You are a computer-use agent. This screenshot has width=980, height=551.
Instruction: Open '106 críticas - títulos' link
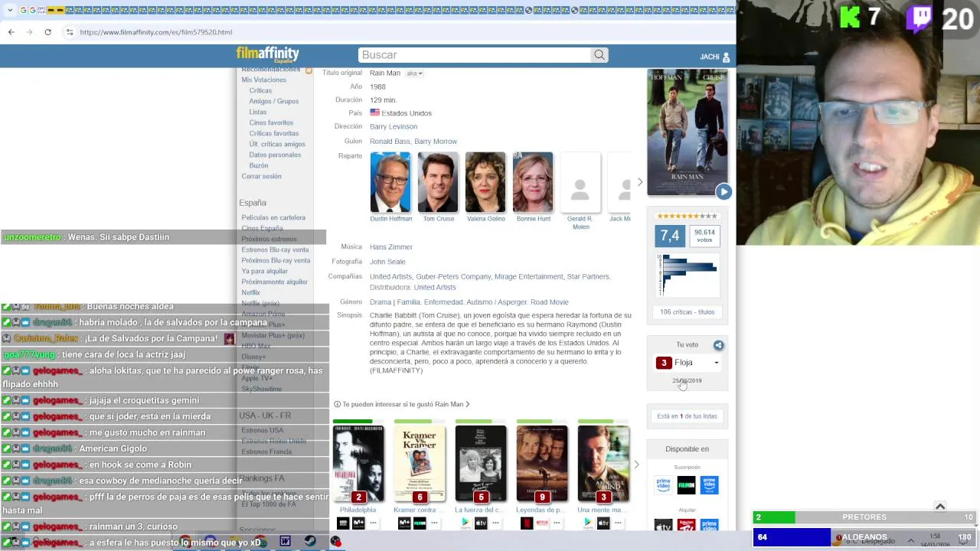pyautogui.click(x=688, y=312)
